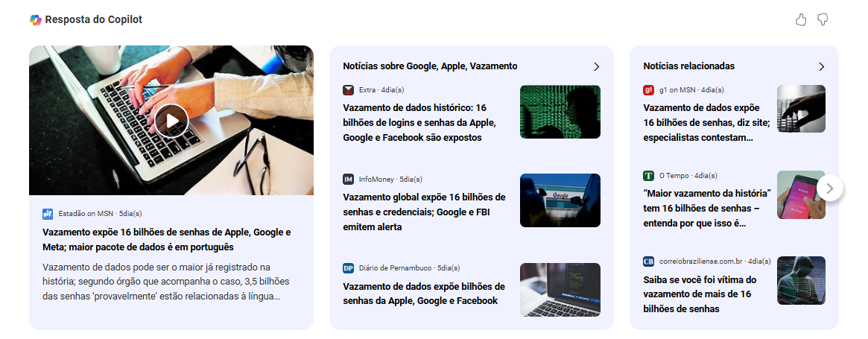The width and height of the screenshot is (868, 339).
Task: Click the thumbs down feedback icon
Action: (x=823, y=20)
